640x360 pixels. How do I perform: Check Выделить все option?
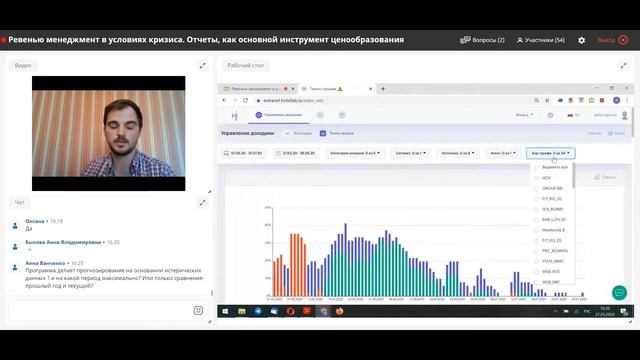tap(536, 167)
